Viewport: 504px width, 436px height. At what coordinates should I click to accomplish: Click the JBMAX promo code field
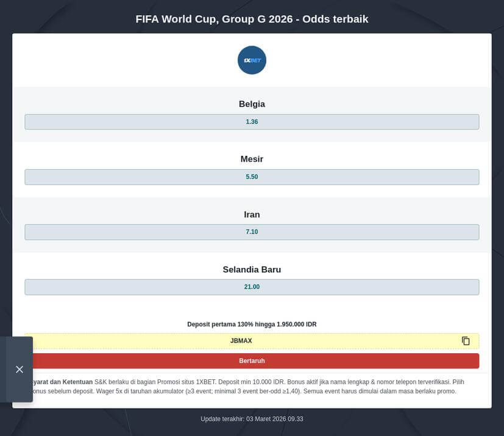click(x=241, y=340)
